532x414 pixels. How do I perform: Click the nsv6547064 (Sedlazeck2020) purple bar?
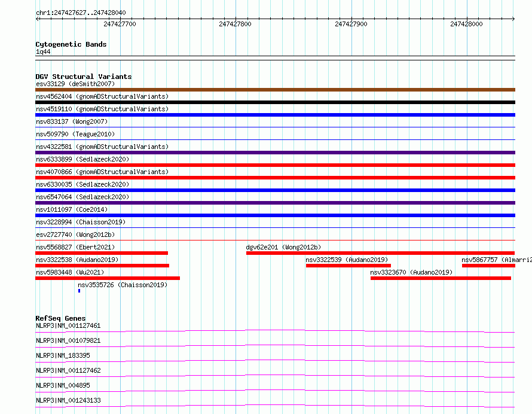[275, 203]
